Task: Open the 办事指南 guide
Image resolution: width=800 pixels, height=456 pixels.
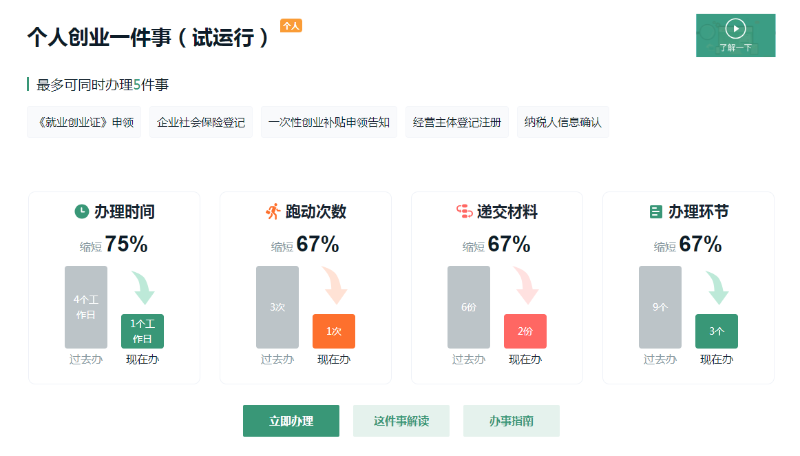Action: point(511,421)
